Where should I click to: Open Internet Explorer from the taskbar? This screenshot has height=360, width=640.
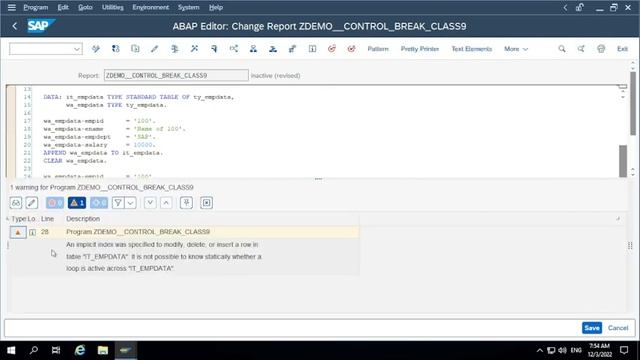(80, 350)
